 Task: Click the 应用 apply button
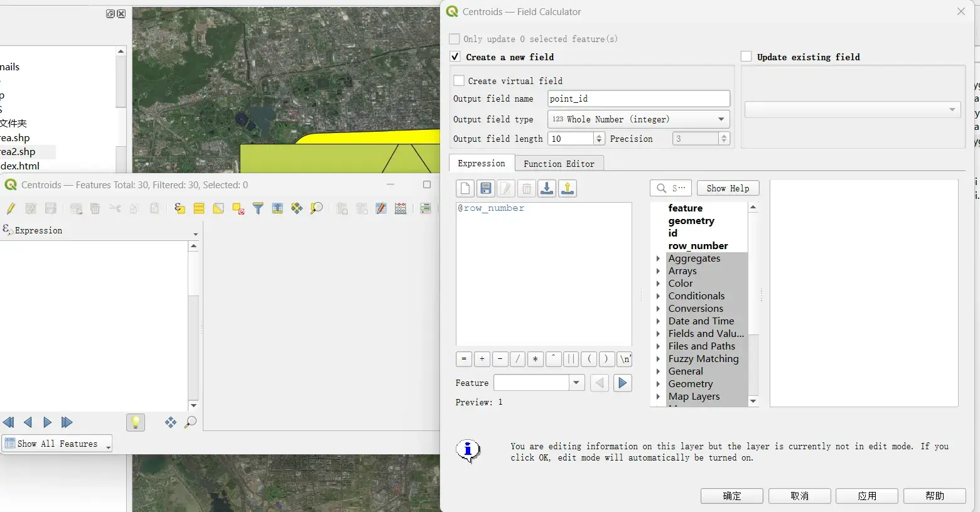point(867,496)
